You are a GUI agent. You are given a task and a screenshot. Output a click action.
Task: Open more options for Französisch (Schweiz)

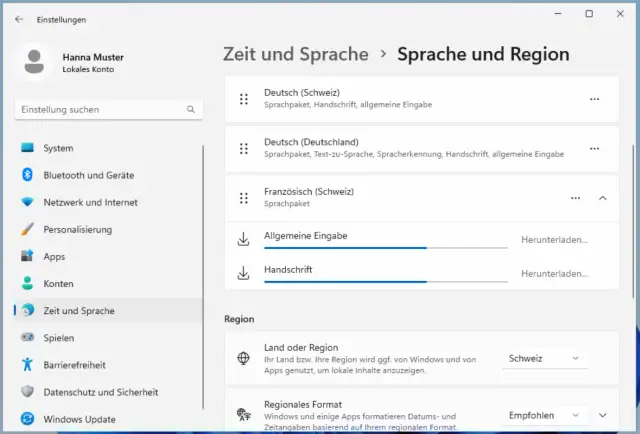575,198
